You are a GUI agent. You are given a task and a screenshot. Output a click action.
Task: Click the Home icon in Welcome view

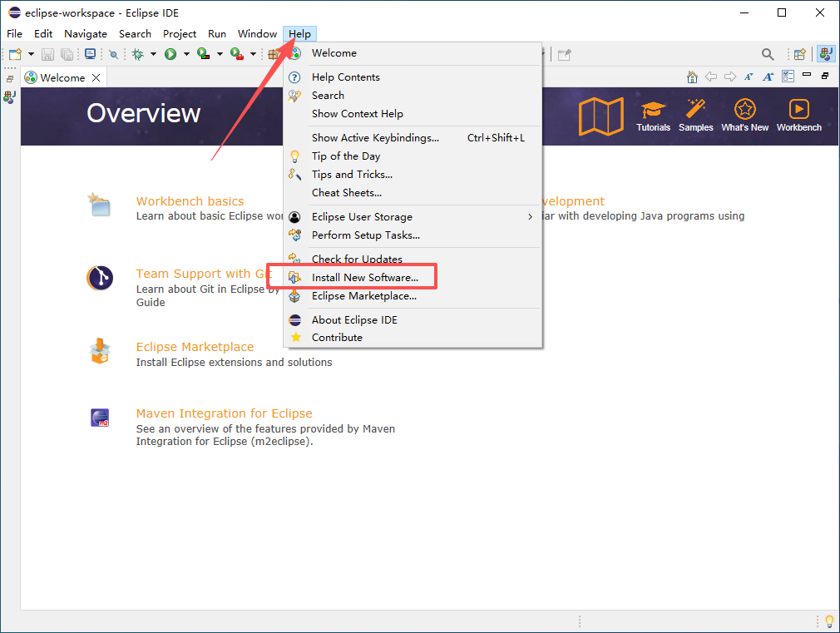click(x=692, y=77)
